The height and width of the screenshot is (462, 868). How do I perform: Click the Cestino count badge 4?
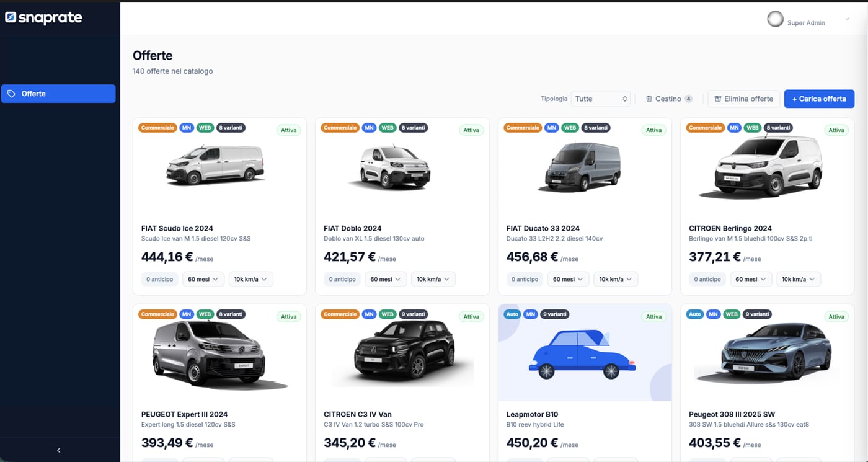[688, 99]
